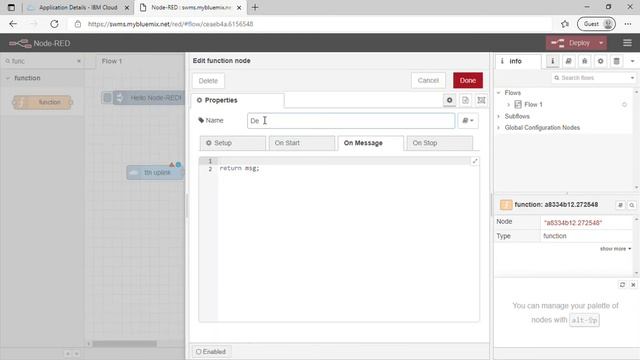The height and width of the screenshot is (360, 640).
Task: Show context data sidebar icon
Action: 616,61
